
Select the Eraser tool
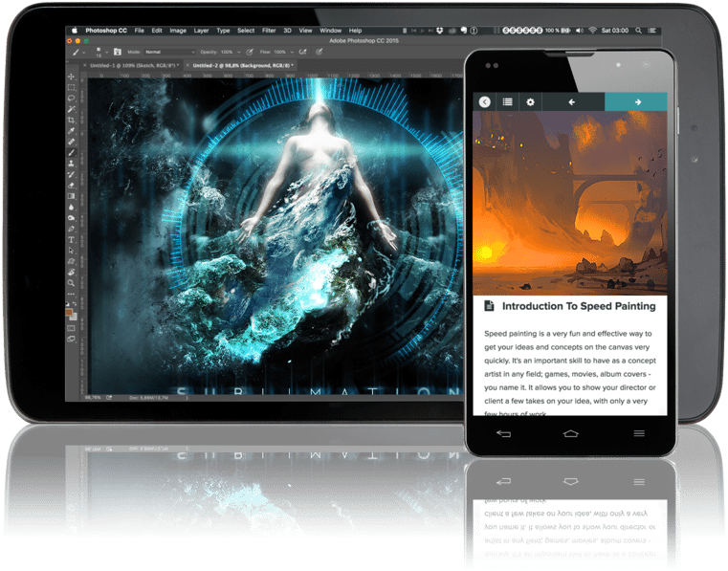(x=71, y=186)
